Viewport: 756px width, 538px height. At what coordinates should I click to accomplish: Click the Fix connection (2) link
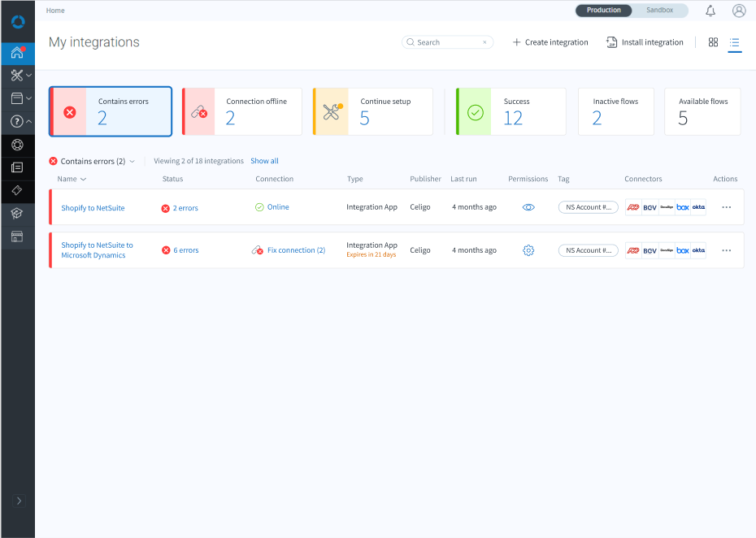click(x=296, y=250)
